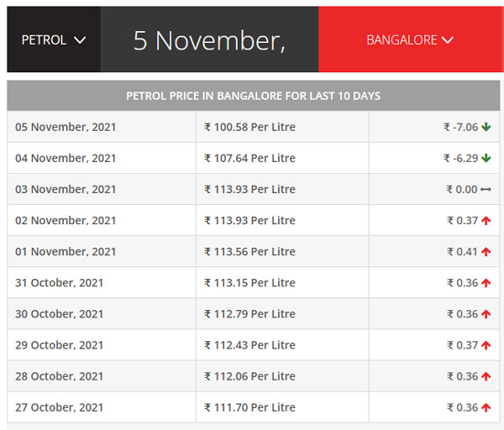Image resolution: width=504 pixels, height=430 pixels.
Task: Click the red up arrow for 29 October
Action: pos(486,345)
